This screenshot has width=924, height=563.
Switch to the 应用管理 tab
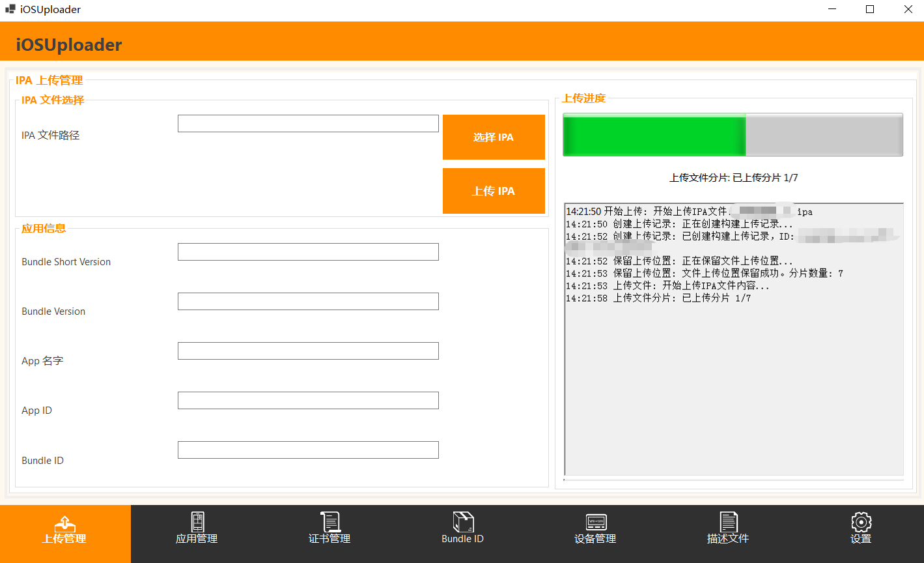coord(197,534)
